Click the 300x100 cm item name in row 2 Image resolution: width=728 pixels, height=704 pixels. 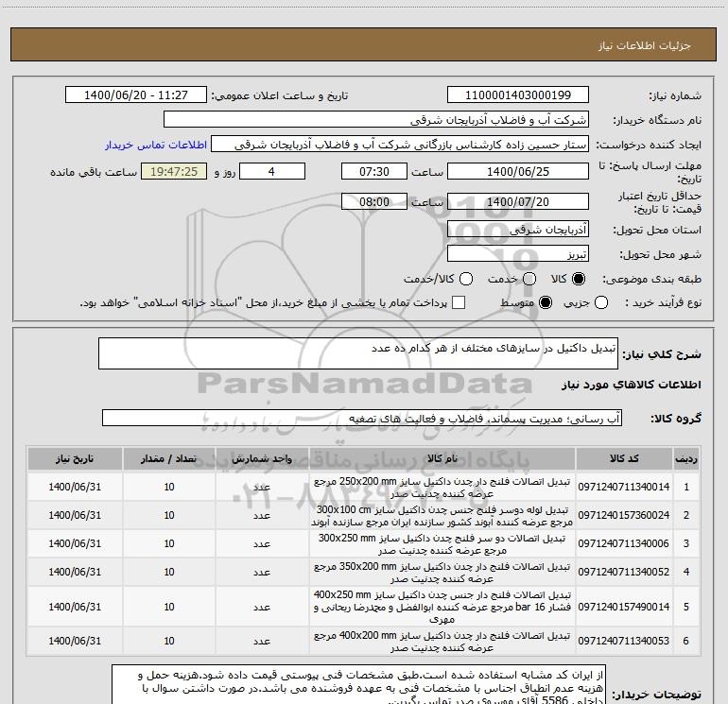tap(442, 516)
